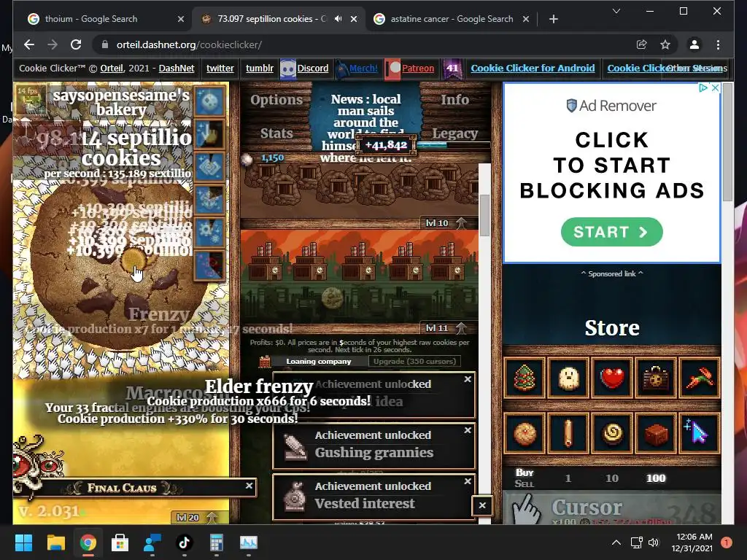
Task: Open the Other versions menu
Action: point(697,68)
